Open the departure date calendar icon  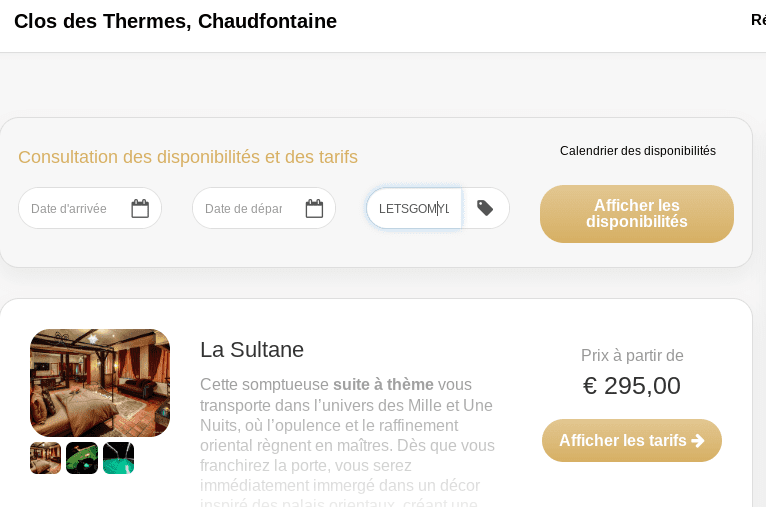[314, 209]
